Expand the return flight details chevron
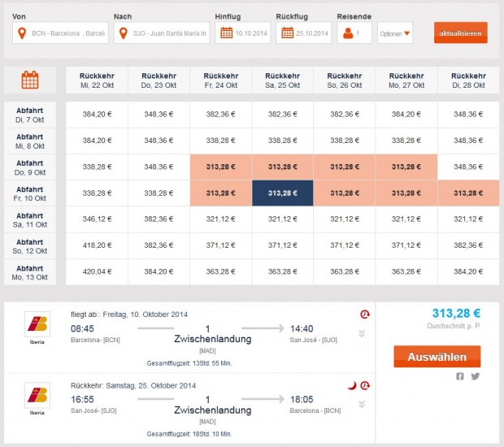This screenshot has width=504, height=447. [x=362, y=404]
